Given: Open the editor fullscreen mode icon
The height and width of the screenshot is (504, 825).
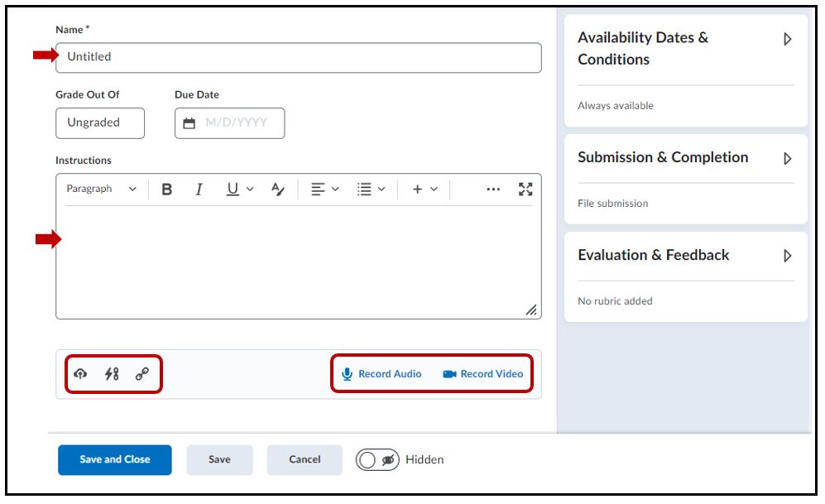Looking at the screenshot, I should click(x=525, y=190).
